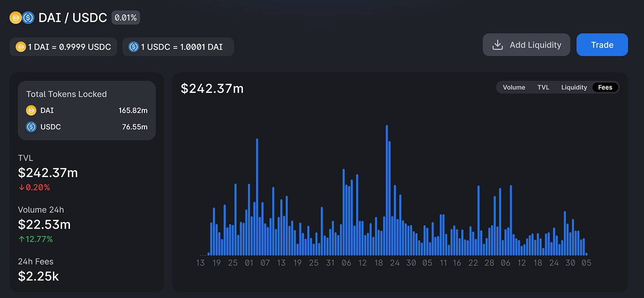Screen dimensions: 644x298
Task: Click the DAI/USDC pair token icons in header
Action: (22, 18)
